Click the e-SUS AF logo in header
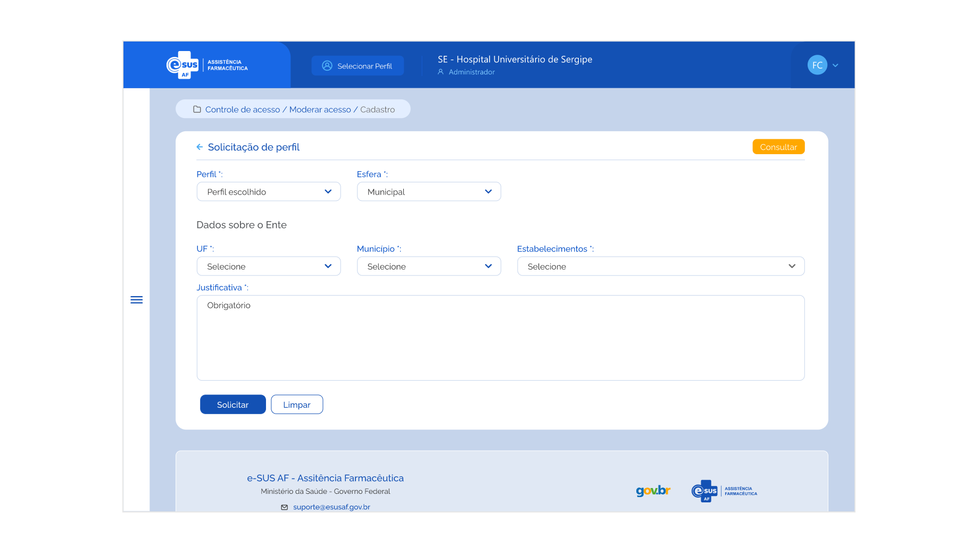This screenshot has height=555, width=980. (x=207, y=65)
